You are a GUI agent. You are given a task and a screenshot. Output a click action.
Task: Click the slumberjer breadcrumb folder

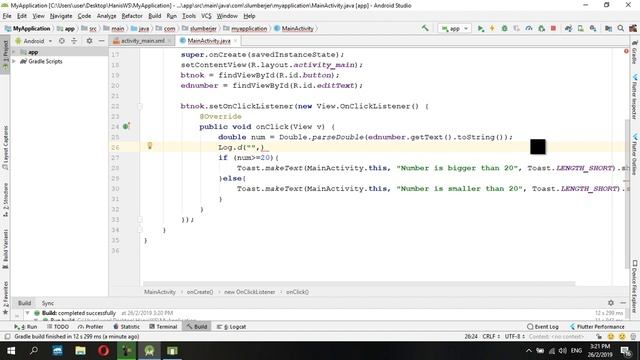(x=199, y=29)
